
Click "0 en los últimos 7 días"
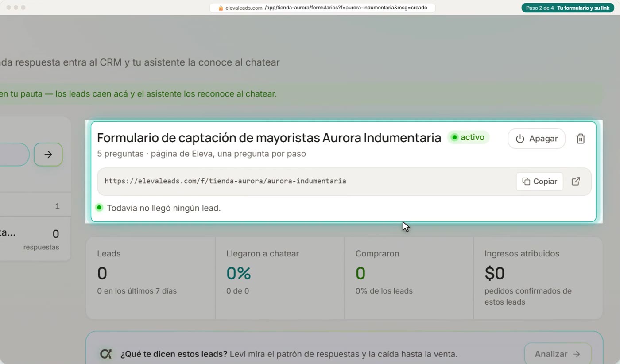coord(137,291)
